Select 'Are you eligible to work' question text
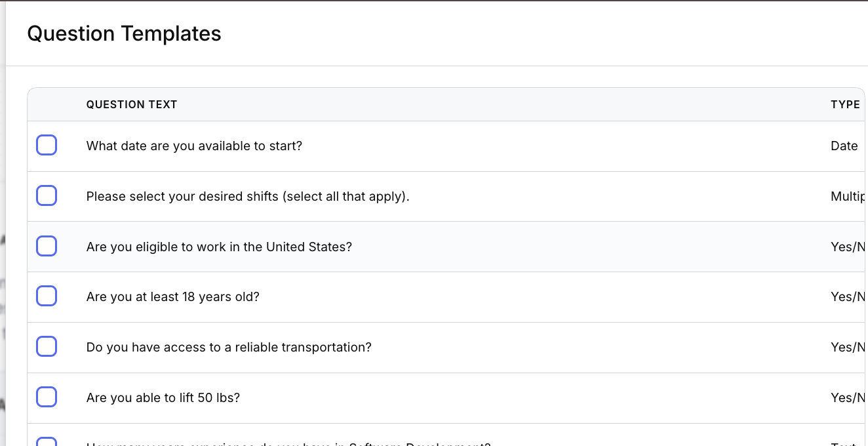Image resolution: width=868 pixels, height=446 pixels. pyautogui.click(x=219, y=247)
